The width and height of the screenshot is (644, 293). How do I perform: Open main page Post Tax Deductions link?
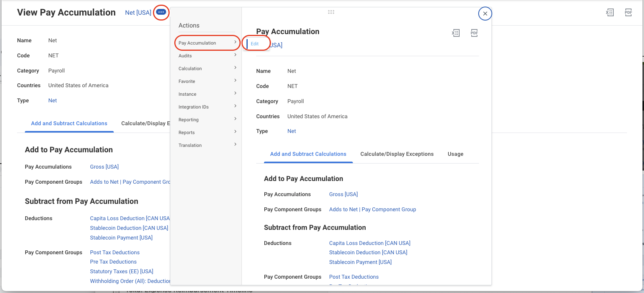115,252
